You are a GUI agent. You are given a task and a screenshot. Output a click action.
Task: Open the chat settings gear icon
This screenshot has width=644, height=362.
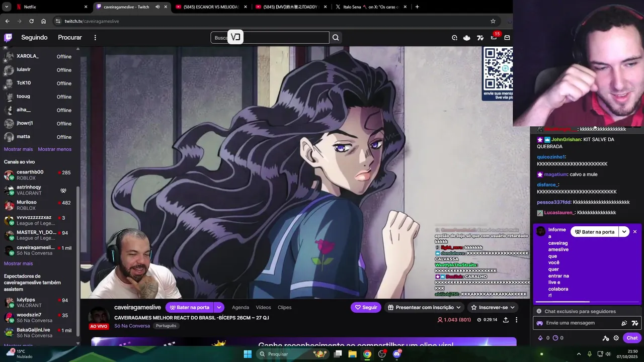pos(616,338)
